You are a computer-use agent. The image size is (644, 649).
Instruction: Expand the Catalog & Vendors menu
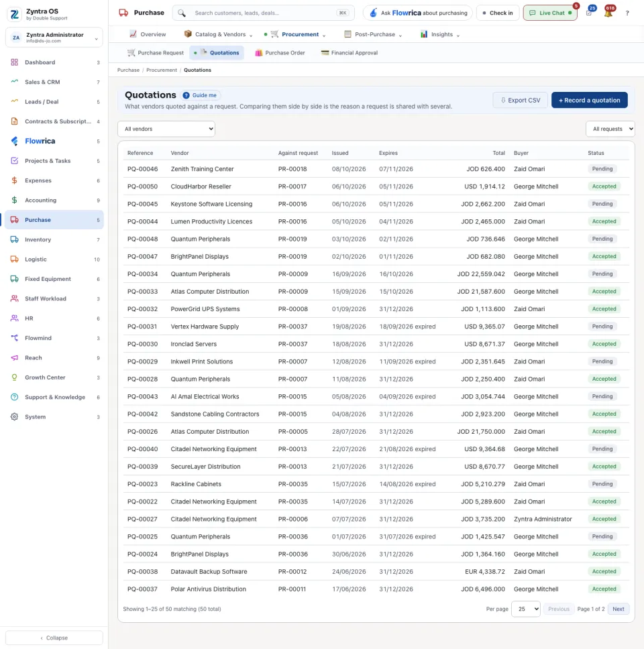(x=218, y=34)
